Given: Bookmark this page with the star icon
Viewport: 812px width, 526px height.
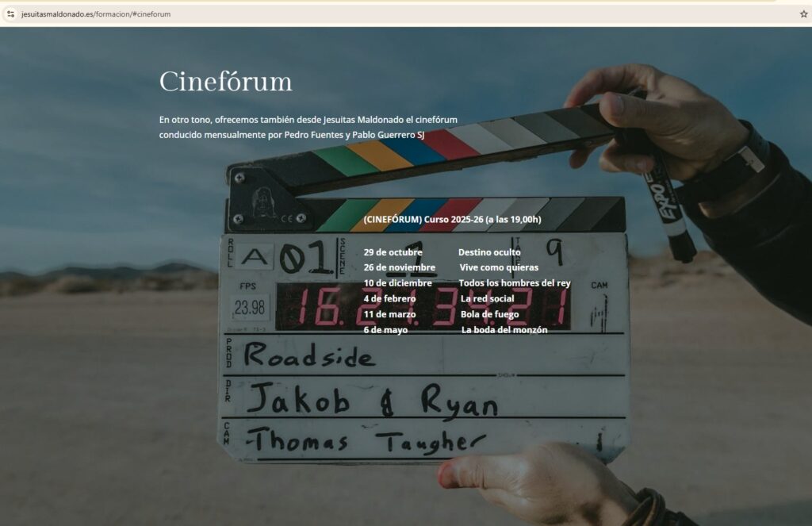Looking at the screenshot, I should pos(803,13).
